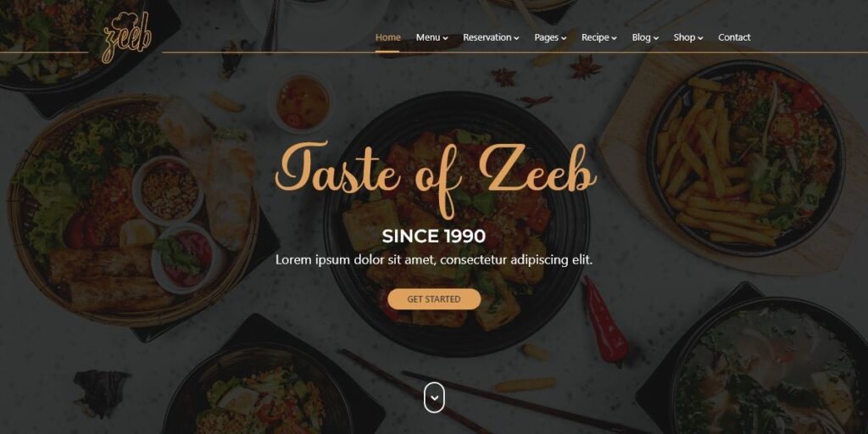The width and height of the screenshot is (868, 434).
Task: Click the Lorem ipsum tagline text
Action: (434, 259)
